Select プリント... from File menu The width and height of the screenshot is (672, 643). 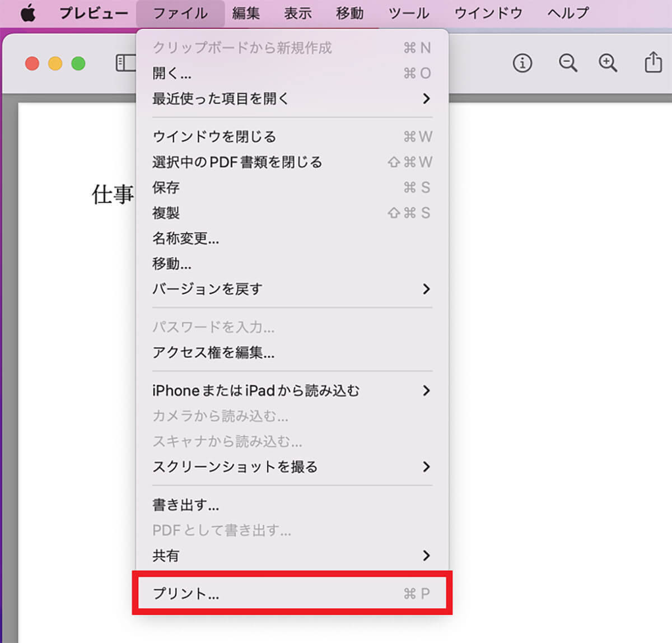pyautogui.click(x=291, y=594)
